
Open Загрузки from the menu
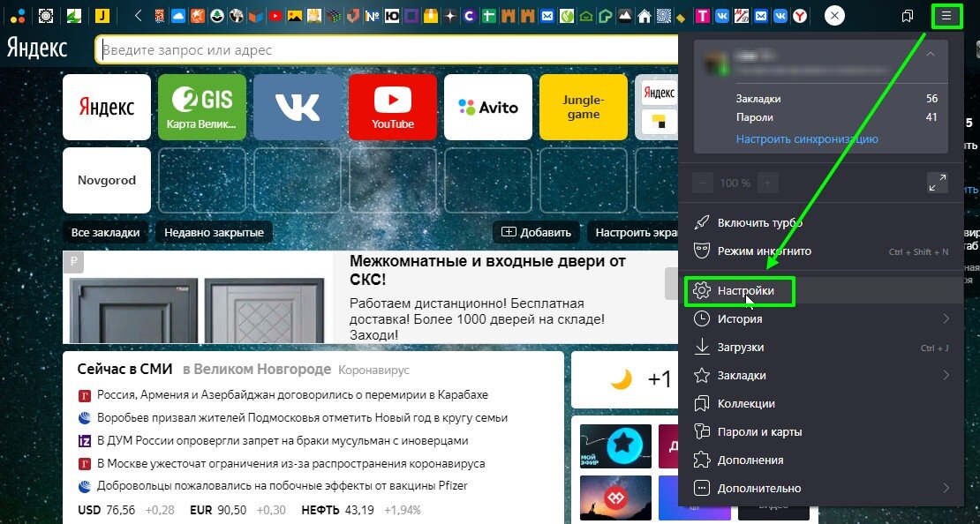click(821, 348)
